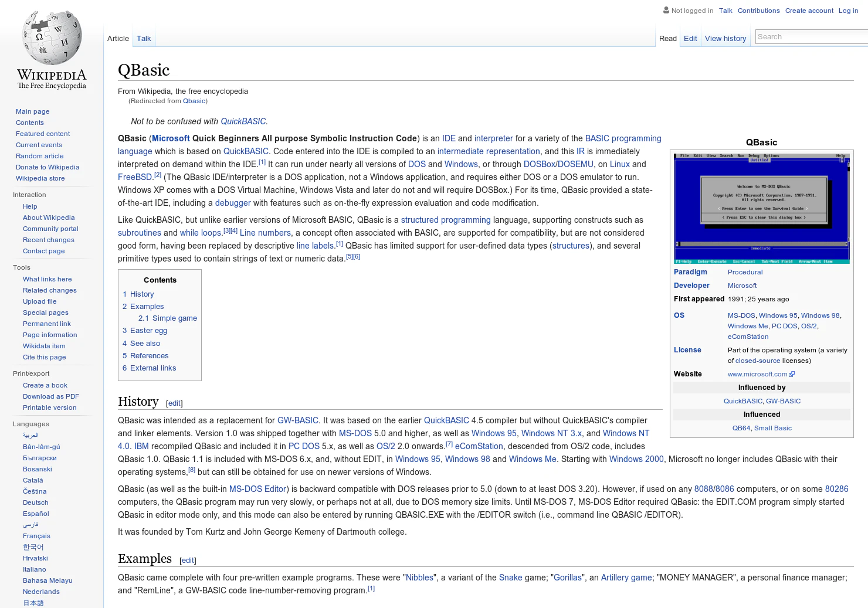This screenshot has height=608, width=868.
Task: Click Upload file
Action: coord(39,301)
